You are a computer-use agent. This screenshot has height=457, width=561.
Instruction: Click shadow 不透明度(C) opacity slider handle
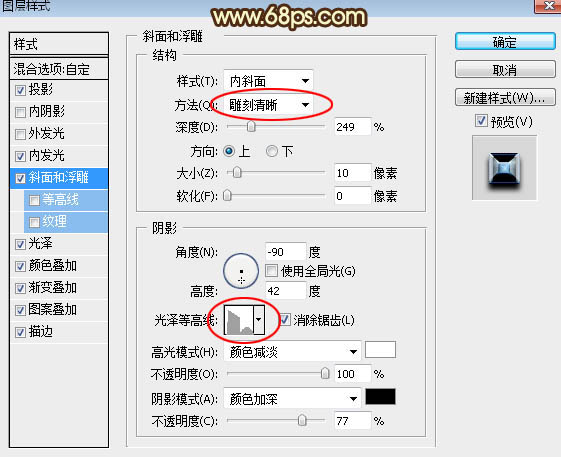302,420
